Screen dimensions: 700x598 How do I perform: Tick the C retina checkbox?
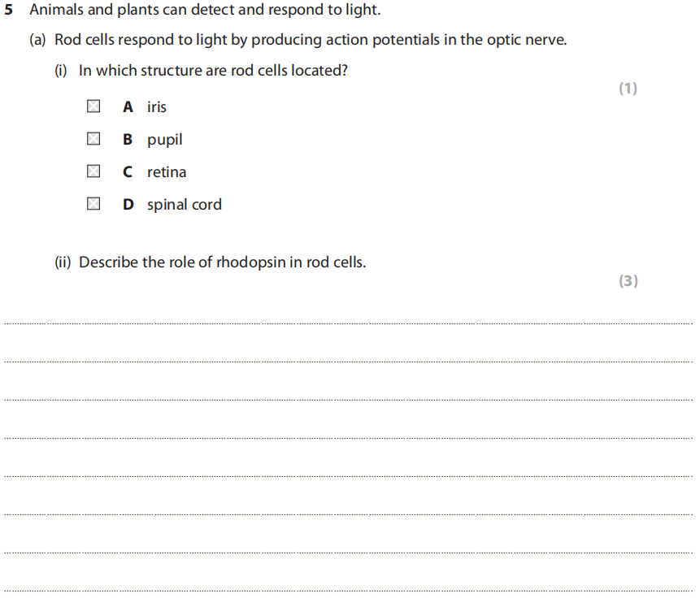[x=93, y=171]
